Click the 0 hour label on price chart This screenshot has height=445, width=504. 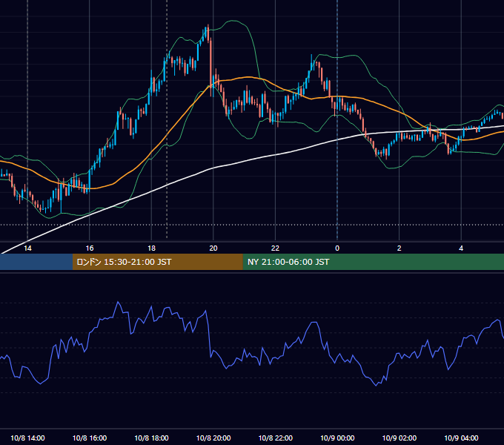[337, 248]
